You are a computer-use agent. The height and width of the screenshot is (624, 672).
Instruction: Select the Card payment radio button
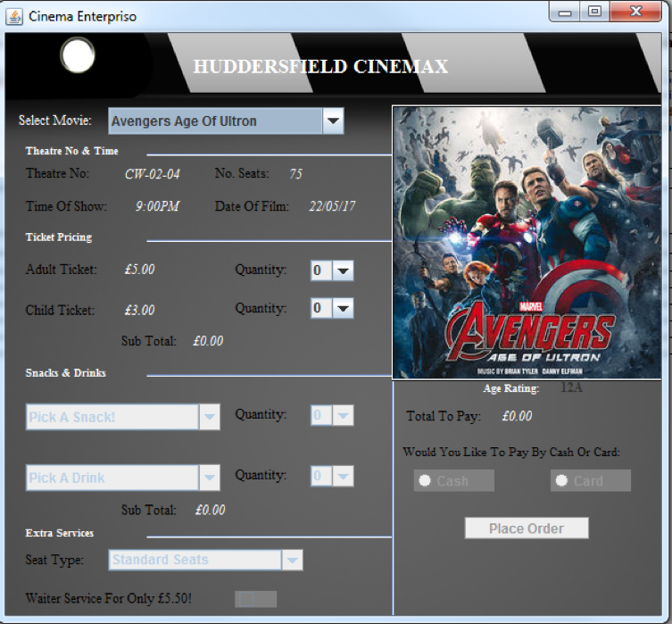coord(591,480)
